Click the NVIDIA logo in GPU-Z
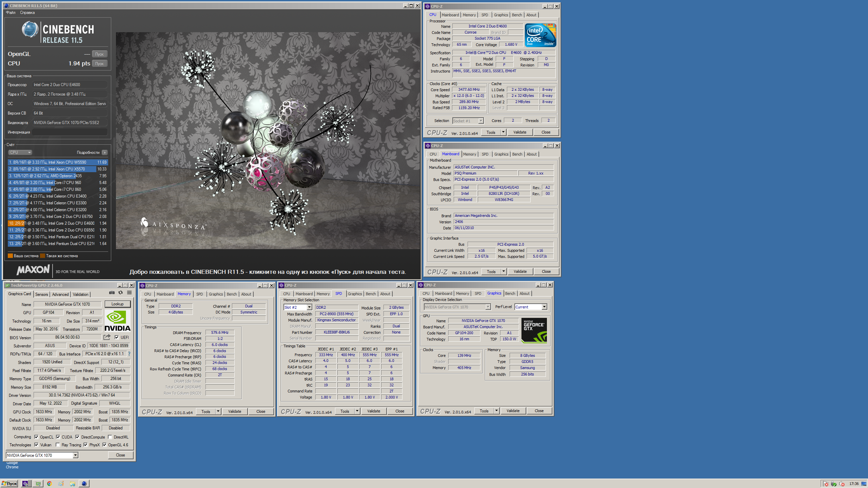Viewport: 868px width, 488px height. tap(117, 320)
